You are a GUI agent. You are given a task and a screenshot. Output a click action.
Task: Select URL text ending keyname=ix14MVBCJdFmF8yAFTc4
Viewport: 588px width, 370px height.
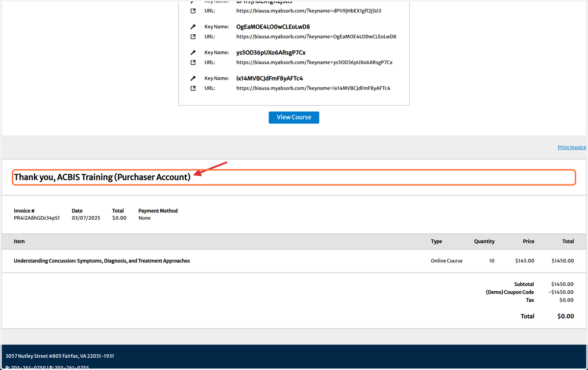coord(313,89)
